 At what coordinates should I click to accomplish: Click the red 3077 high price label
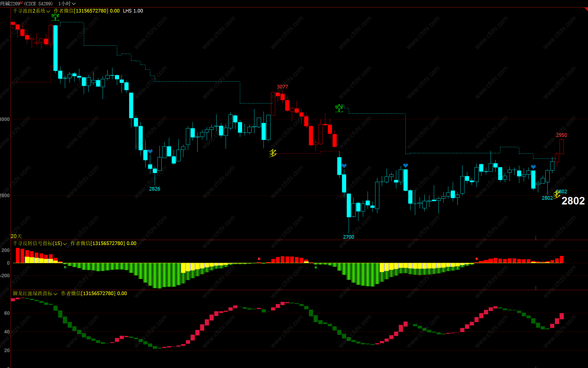point(282,87)
